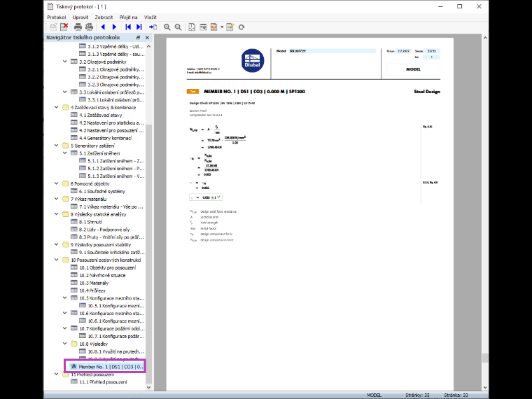Click the edit protocol notes icon

(230, 27)
